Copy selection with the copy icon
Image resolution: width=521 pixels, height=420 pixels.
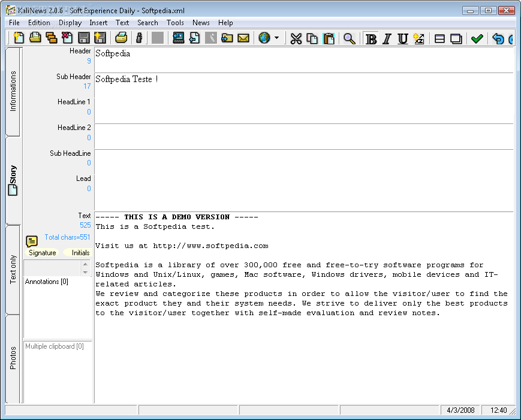tap(312, 38)
